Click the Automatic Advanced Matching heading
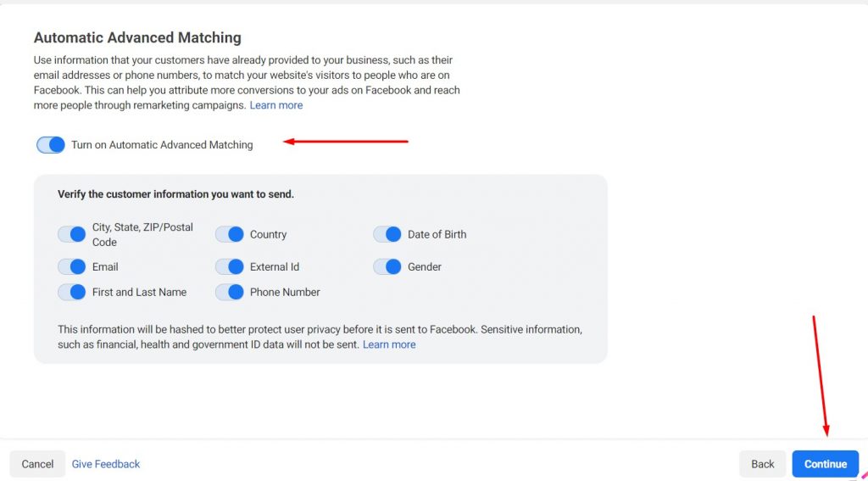Screen dimensions: 868x481 click(x=137, y=38)
